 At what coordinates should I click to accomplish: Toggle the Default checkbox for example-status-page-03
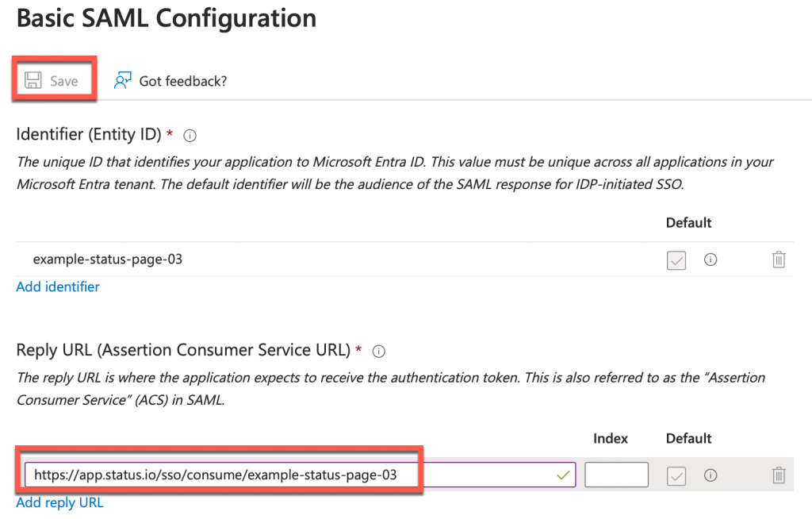tap(676, 259)
